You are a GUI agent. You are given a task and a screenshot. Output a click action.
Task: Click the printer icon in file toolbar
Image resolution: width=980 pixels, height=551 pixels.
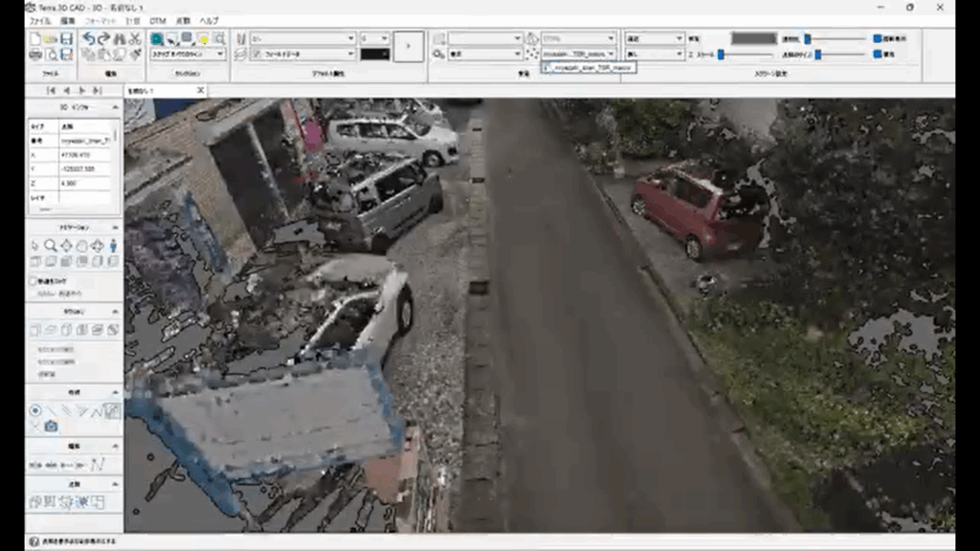[x=35, y=55]
